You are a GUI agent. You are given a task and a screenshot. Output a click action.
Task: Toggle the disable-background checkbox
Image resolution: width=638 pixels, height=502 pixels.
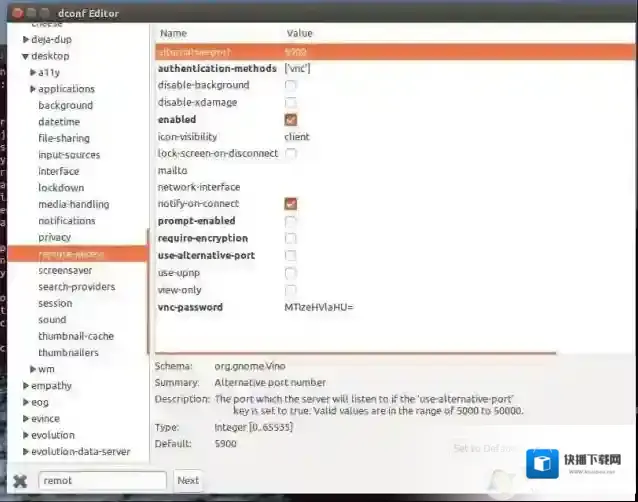coord(291,86)
